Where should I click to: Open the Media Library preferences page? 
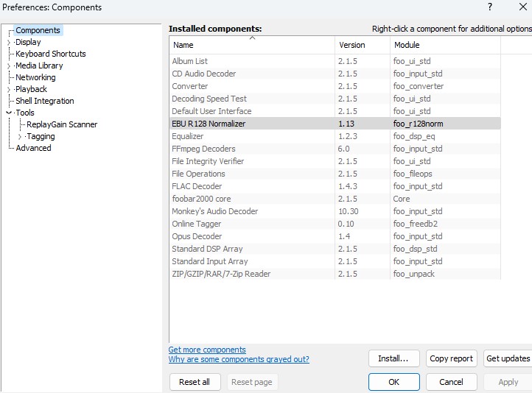coord(39,65)
